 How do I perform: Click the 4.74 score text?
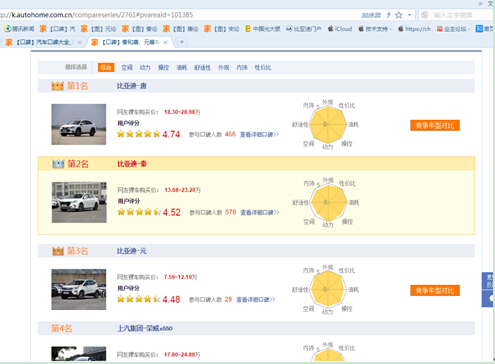[x=171, y=134]
